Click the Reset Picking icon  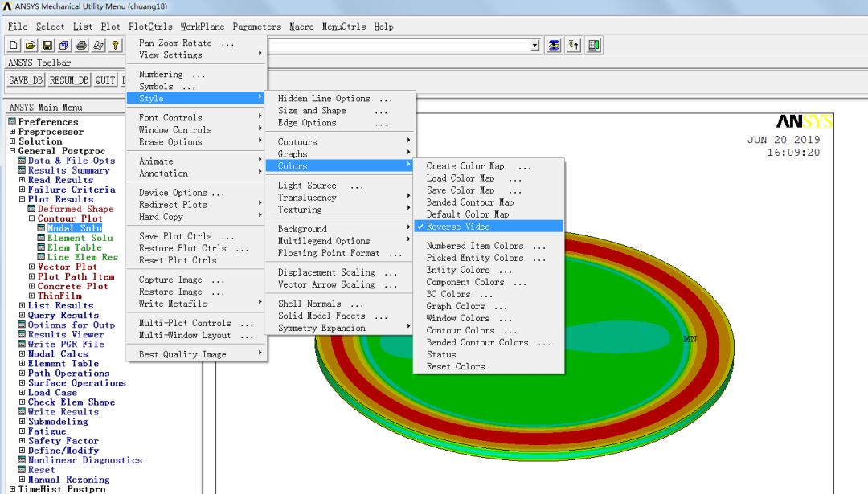click(574, 45)
